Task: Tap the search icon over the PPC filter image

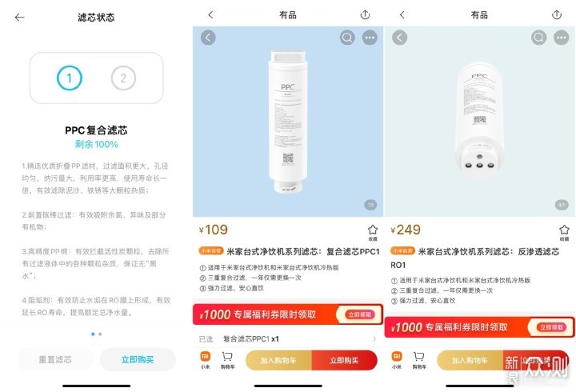Action: (347, 38)
